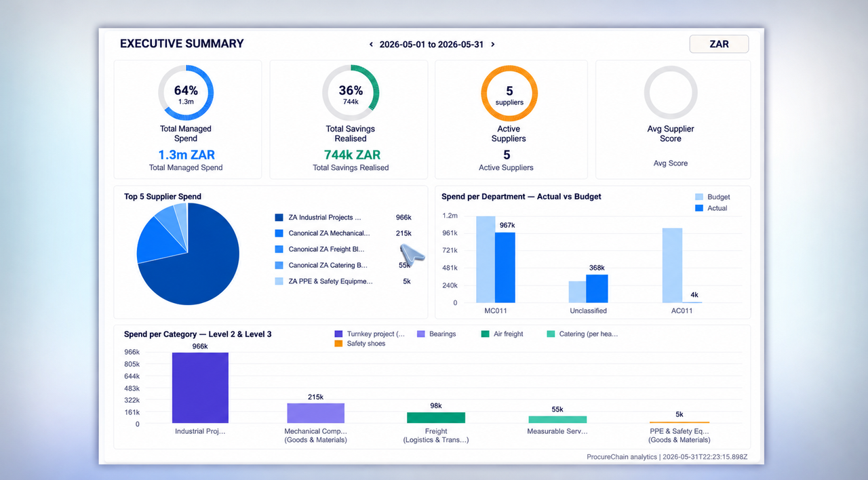The width and height of the screenshot is (868, 480).
Task: Click the ProcureChain analytics timestamp footer
Action: pos(667,457)
